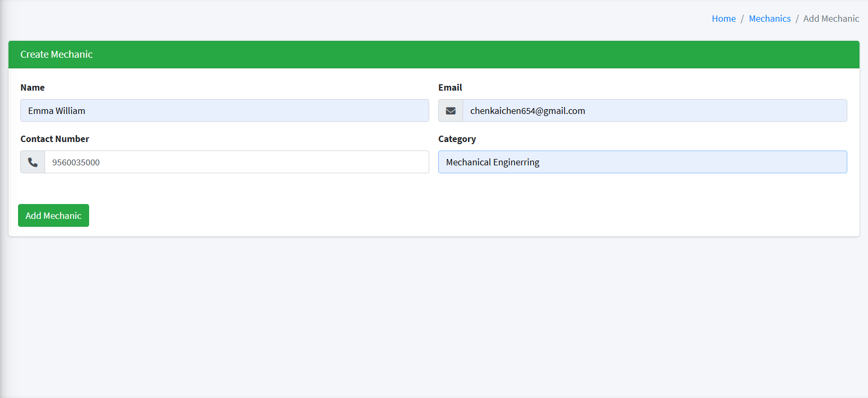Click empty green header bar right of title
The width and height of the screenshot is (868, 398).
[478, 55]
